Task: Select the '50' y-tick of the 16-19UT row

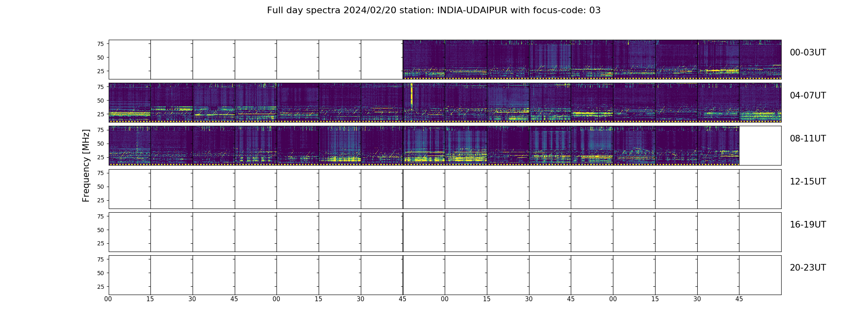Action: [100, 230]
